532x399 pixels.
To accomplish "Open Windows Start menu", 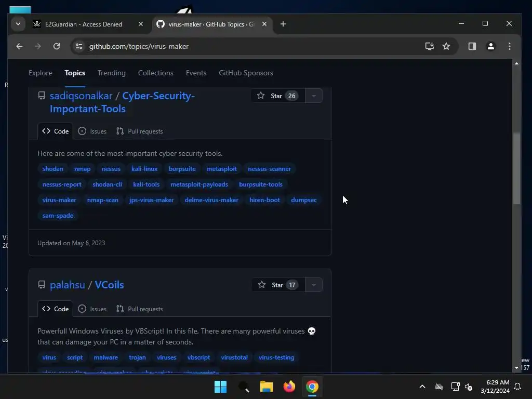I will coord(220,387).
